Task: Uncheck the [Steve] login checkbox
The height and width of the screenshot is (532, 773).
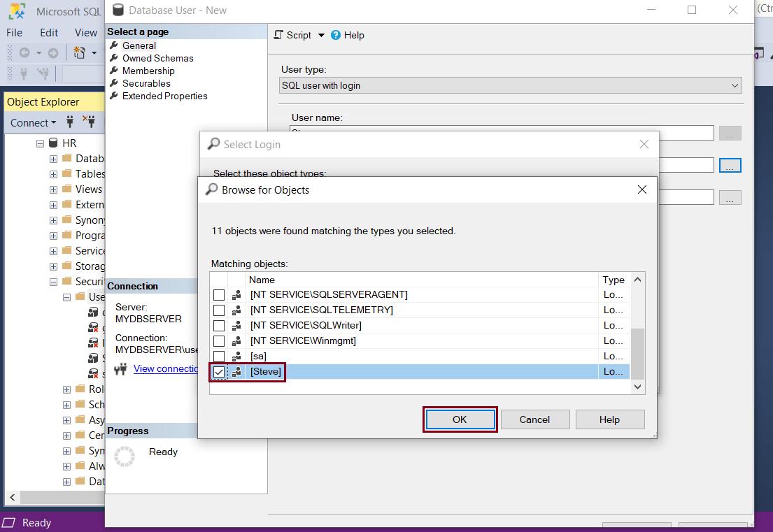Action: 219,371
